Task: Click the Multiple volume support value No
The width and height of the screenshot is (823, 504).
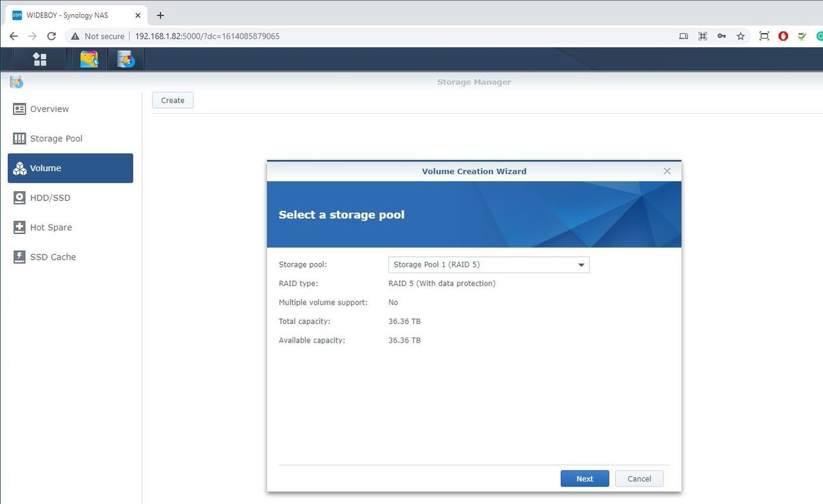Action: [393, 302]
